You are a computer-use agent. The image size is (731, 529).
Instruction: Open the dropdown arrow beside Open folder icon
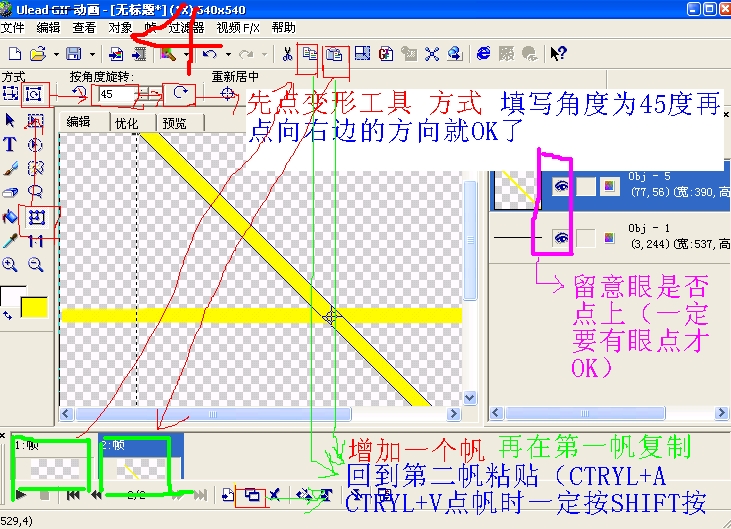57,53
